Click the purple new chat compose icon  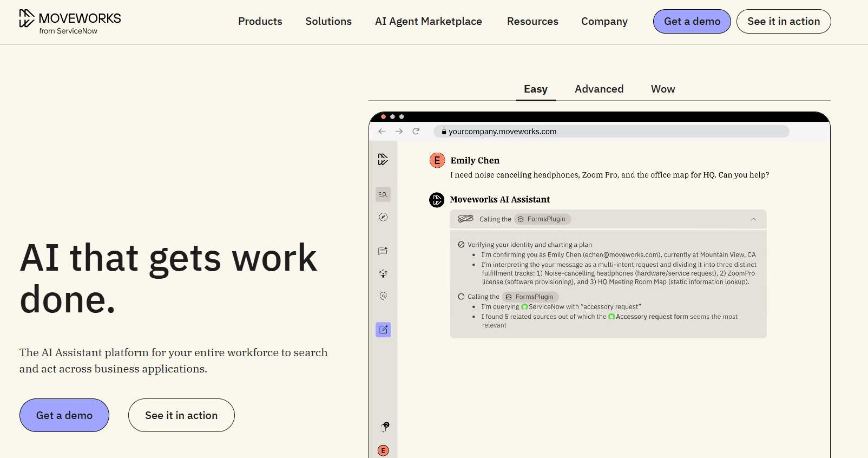383,330
